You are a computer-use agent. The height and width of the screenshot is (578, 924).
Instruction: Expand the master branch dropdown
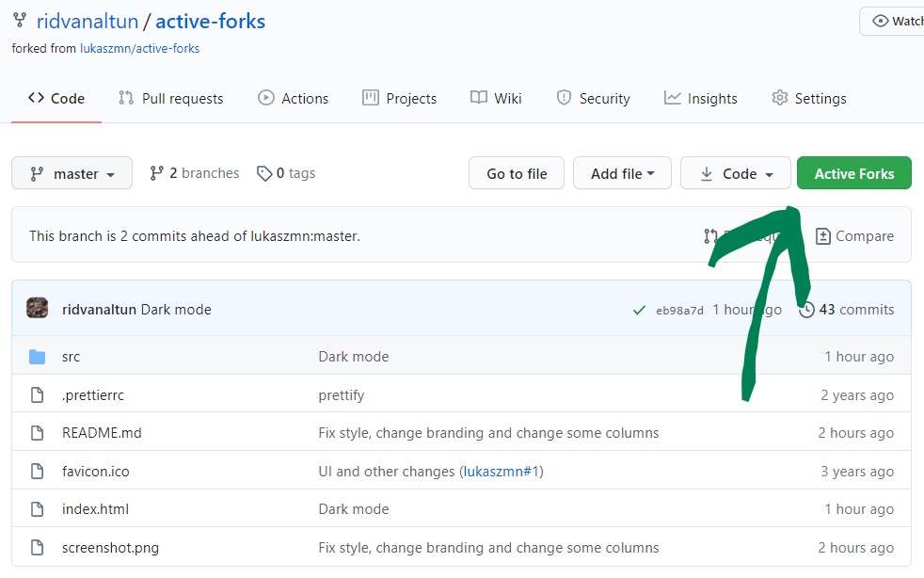click(72, 173)
